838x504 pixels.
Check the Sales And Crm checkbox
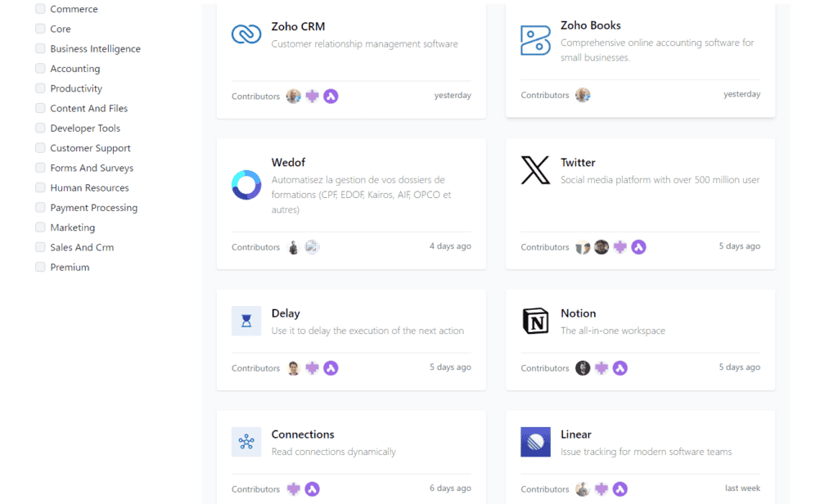tap(40, 247)
